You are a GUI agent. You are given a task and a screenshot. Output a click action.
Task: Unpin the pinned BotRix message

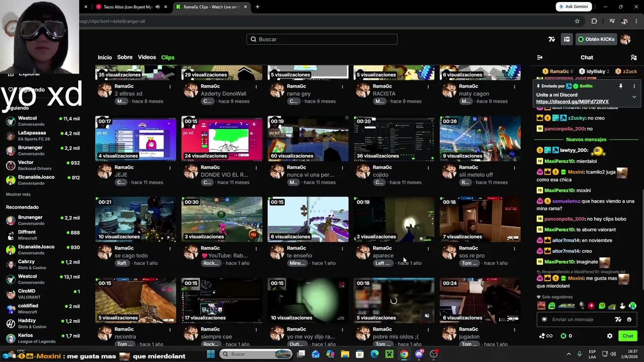tap(621, 86)
